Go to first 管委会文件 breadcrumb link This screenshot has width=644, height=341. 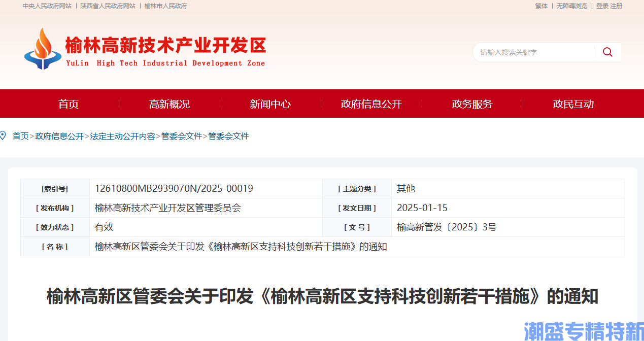pos(182,136)
